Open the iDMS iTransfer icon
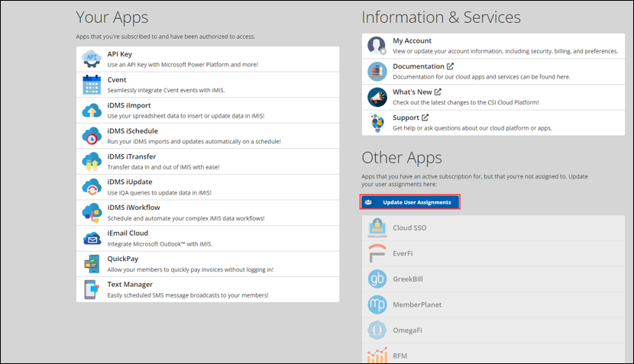Screen dimensions: 634x364 (x=92, y=162)
